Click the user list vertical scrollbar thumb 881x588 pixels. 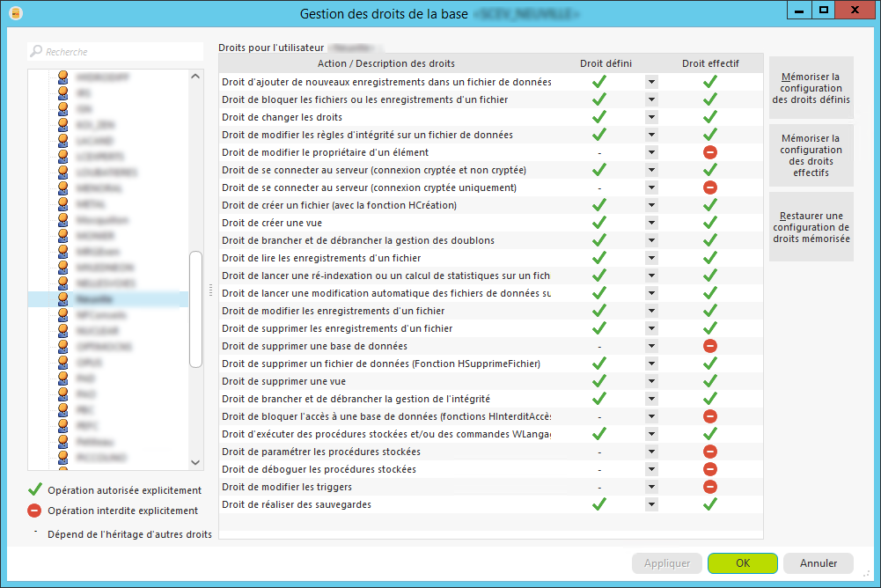tap(196, 308)
